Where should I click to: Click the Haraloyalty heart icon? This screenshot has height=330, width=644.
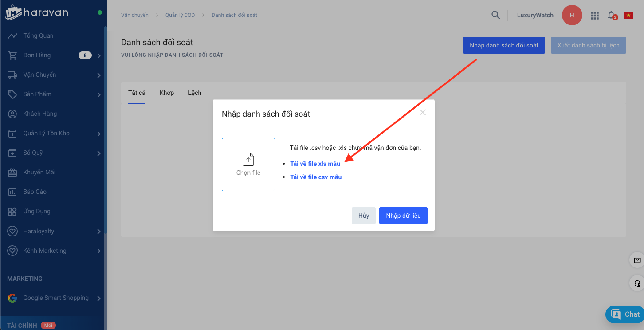click(x=12, y=232)
